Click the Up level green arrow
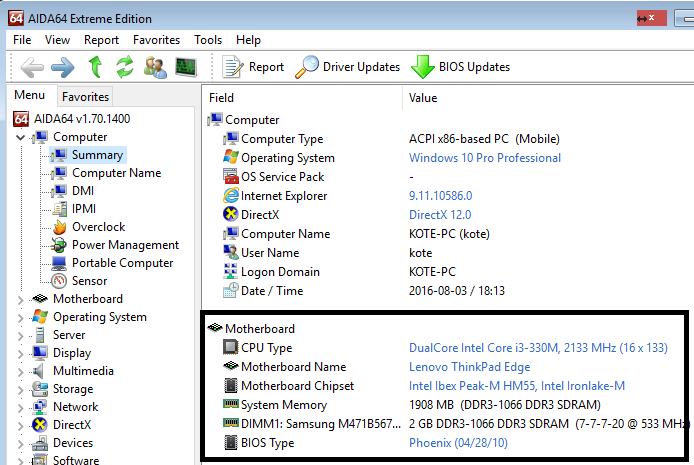This screenshot has width=694, height=465. click(x=95, y=67)
